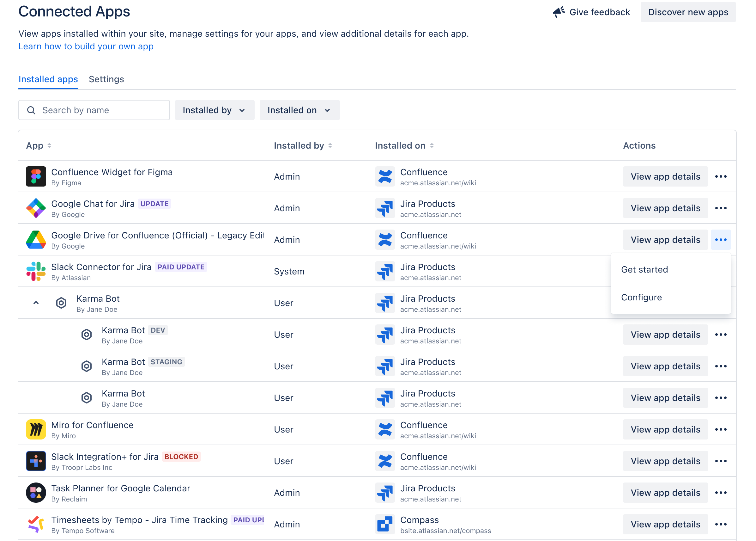Click Jira icon in Task Planner row

pyautogui.click(x=385, y=493)
